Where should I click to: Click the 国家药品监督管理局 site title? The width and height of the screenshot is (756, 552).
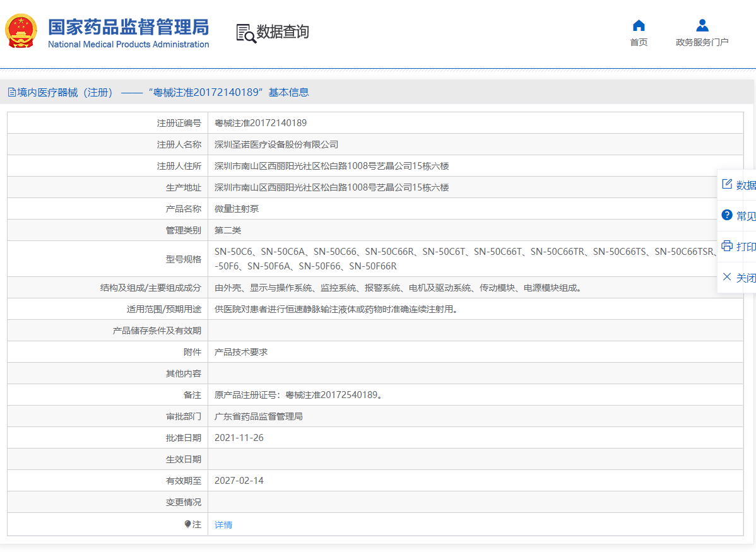pyautogui.click(x=128, y=28)
